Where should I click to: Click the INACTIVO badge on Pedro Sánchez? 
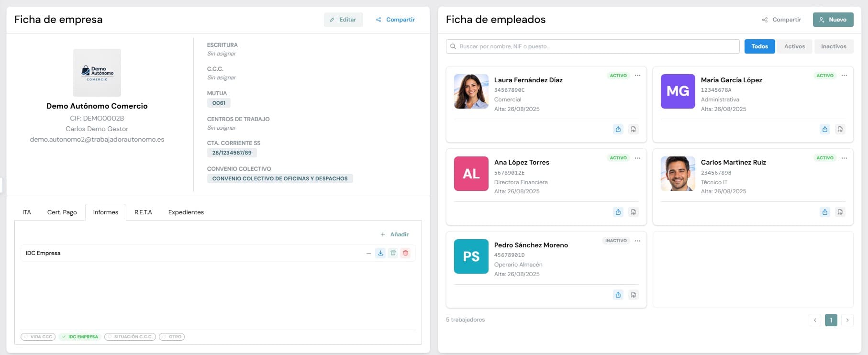[616, 241]
